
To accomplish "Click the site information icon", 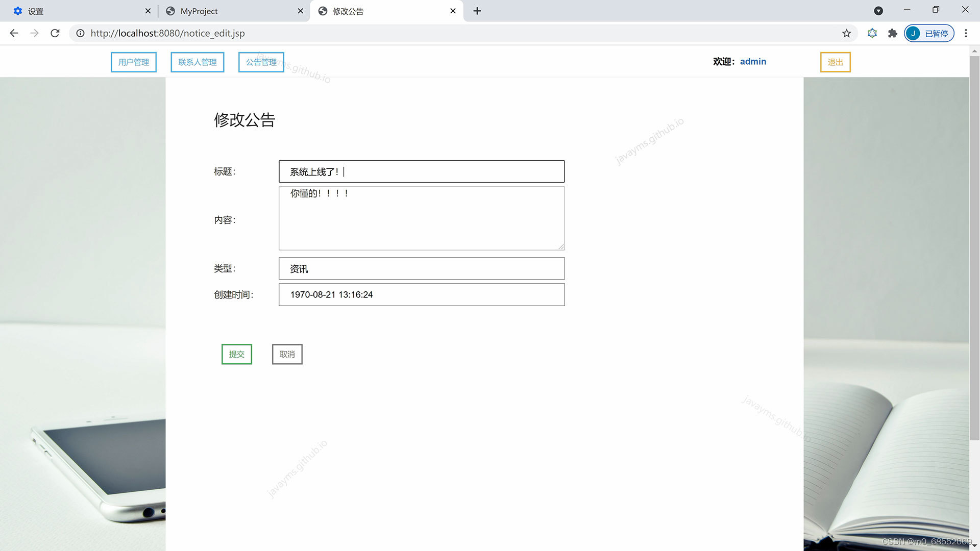I will [x=80, y=33].
